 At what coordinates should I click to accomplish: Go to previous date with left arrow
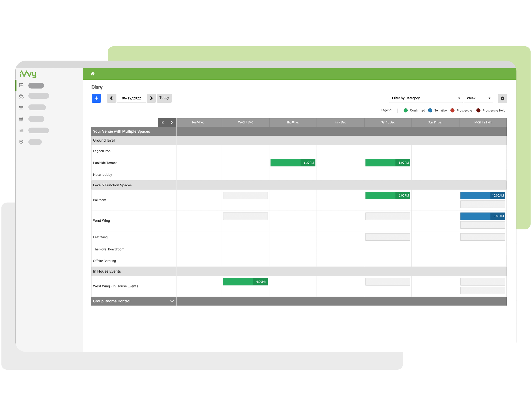[111, 98]
